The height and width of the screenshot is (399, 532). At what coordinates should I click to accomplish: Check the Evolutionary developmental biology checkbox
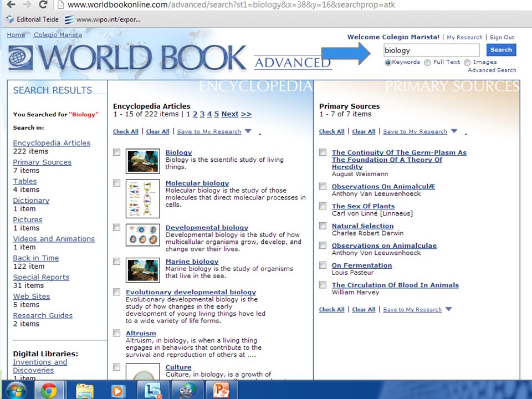coord(117,292)
